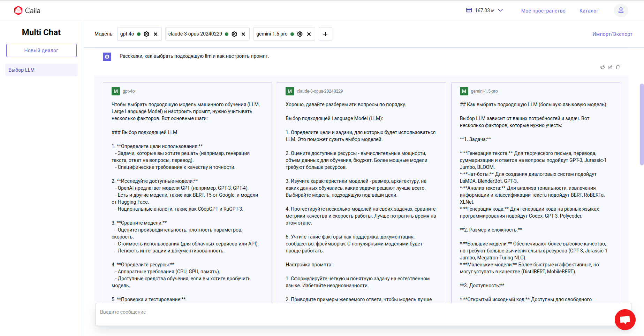Open the red support chat bubble
The image size is (644, 336).
point(625,319)
